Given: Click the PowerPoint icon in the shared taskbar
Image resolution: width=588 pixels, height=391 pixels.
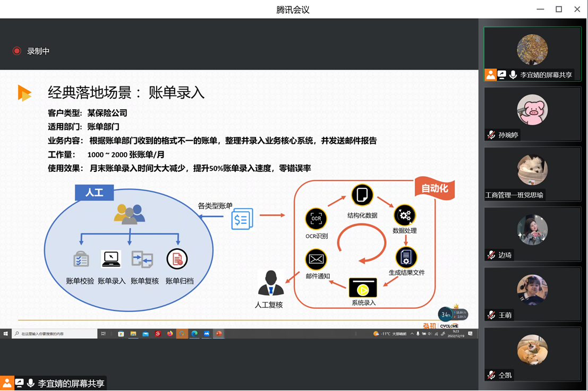Looking at the screenshot, I should [218, 334].
